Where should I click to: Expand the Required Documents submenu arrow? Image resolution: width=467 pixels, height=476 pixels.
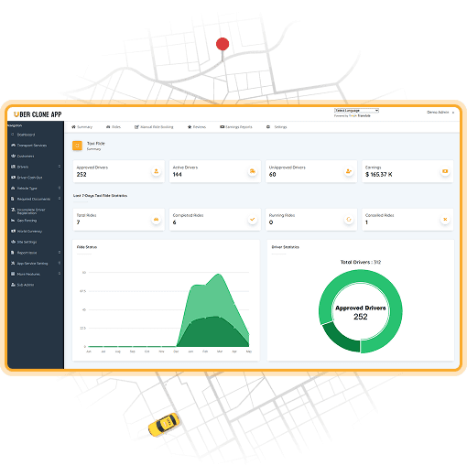pos(60,199)
